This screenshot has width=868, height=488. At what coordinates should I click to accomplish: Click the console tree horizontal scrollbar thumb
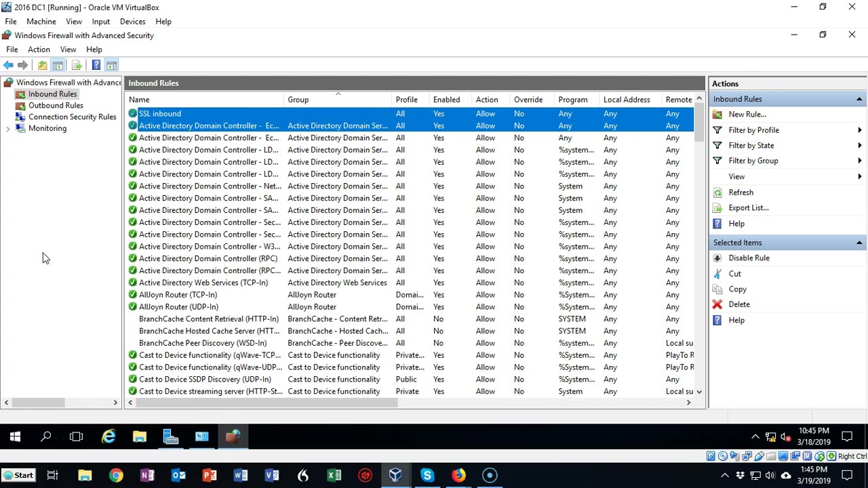[x=39, y=403]
